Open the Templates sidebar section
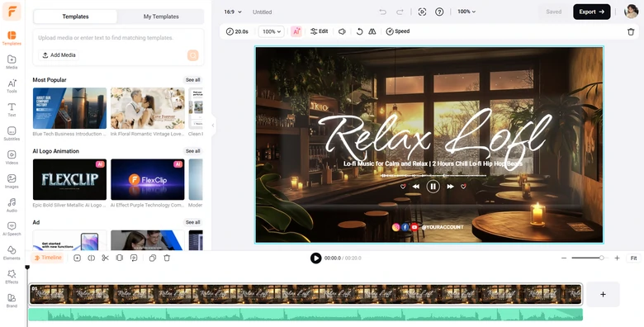This screenshot has height=327, width=644. (x=12, y=38)
